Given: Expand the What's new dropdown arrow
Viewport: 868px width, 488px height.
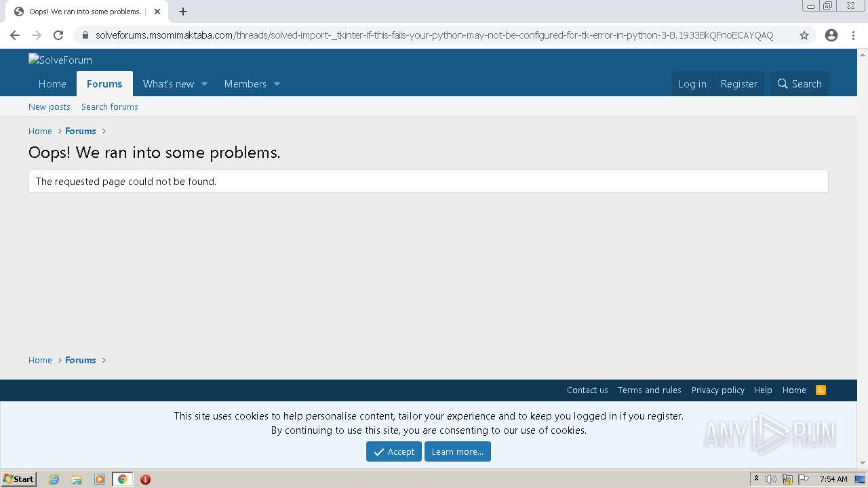Looking at the screenshot, I should pos(204,84).
